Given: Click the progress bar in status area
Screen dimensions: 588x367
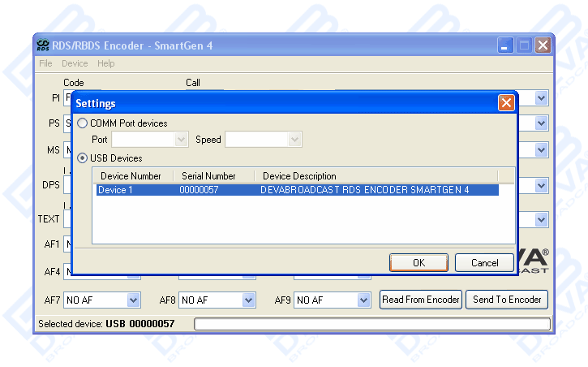Looking at the screenshot, I should point(371,324).
